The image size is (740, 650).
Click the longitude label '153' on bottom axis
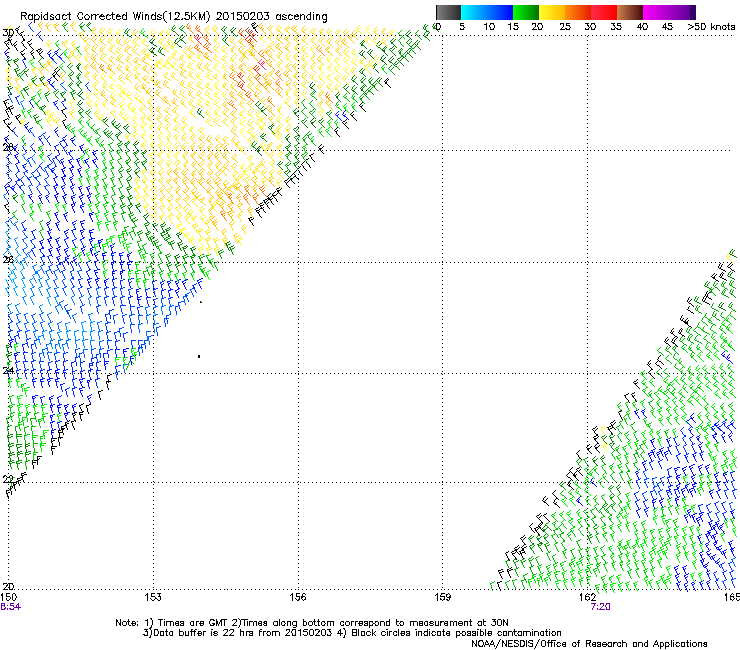pyautogui.click(x=153, y=597)
